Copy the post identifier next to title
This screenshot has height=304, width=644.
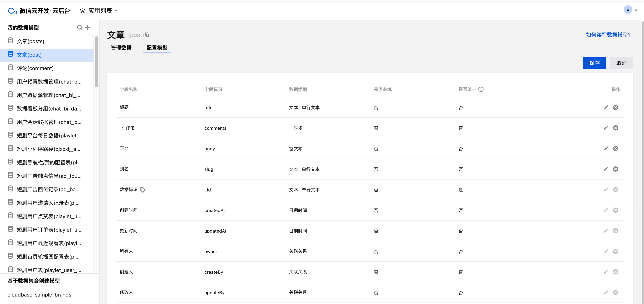pyautogui.click(x=147, y=35)
